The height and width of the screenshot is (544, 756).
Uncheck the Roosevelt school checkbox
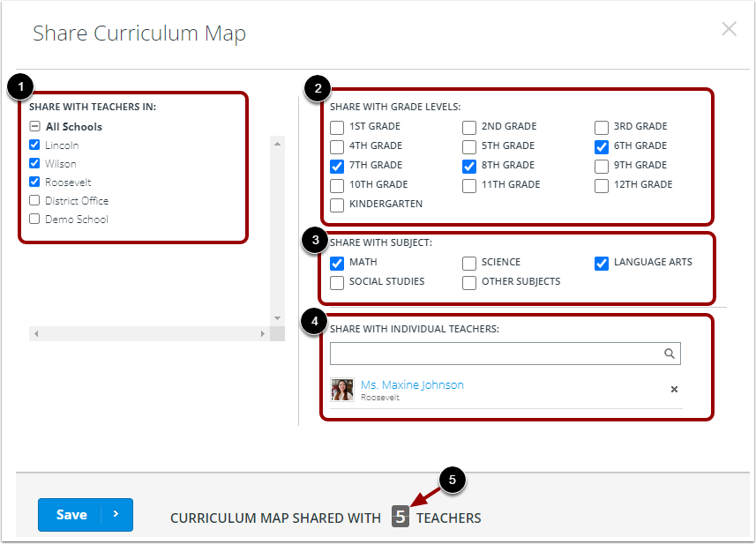[x=34, y=182]
